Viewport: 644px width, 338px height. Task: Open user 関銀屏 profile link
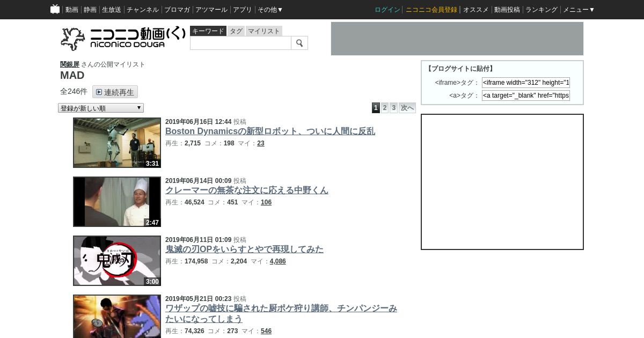point(70,64)
